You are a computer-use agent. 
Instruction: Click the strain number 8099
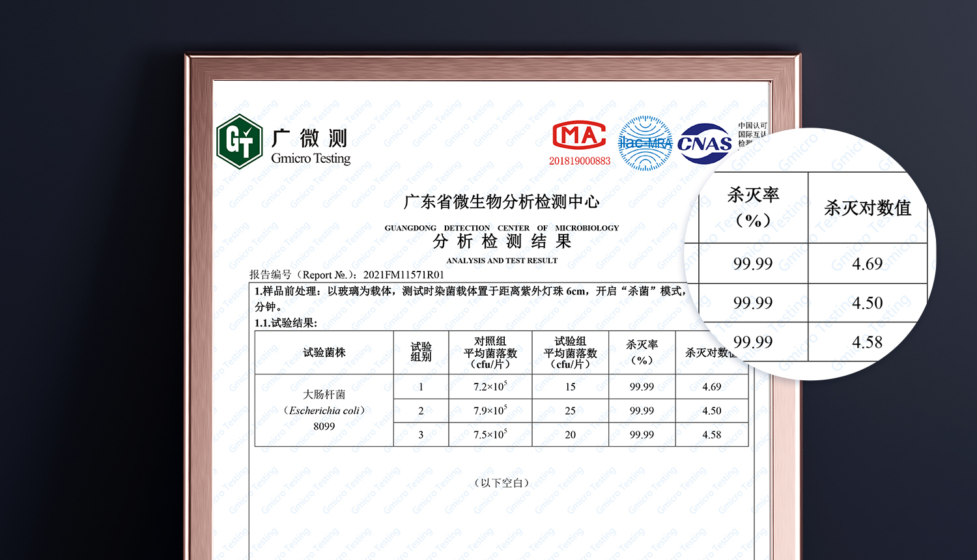pyautogui.click(x=324, y=427)
